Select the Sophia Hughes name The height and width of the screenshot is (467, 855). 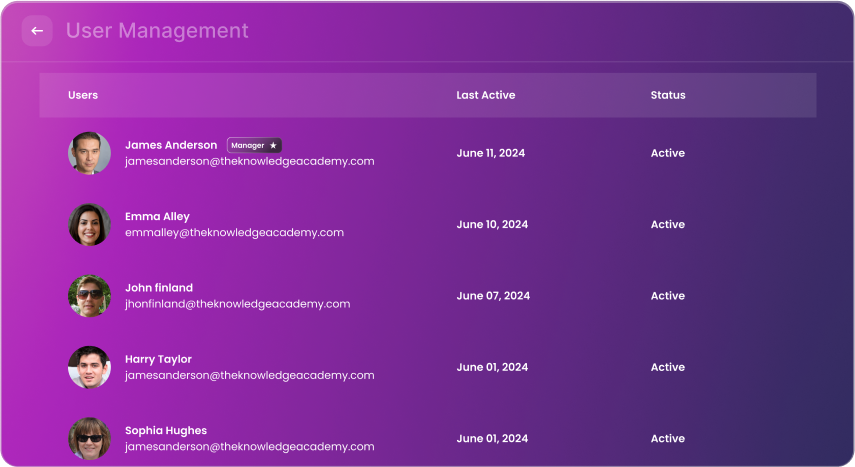(166, 430)
